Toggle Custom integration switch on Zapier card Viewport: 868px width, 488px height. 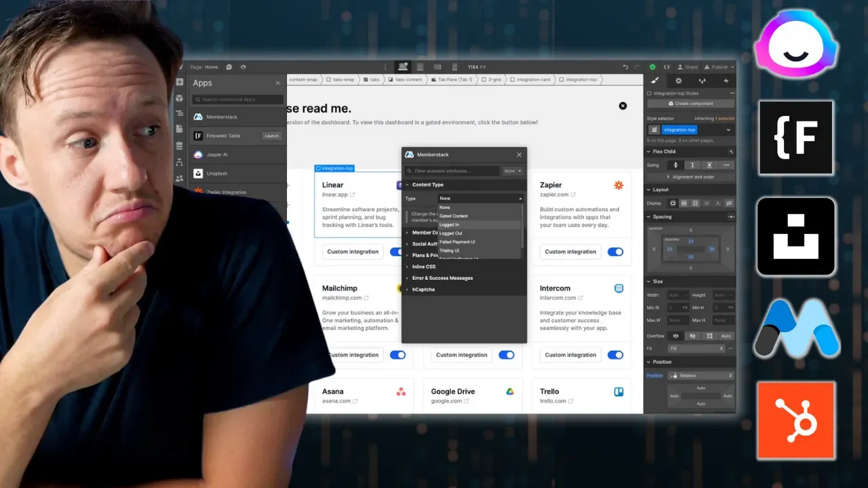(616, 251)
